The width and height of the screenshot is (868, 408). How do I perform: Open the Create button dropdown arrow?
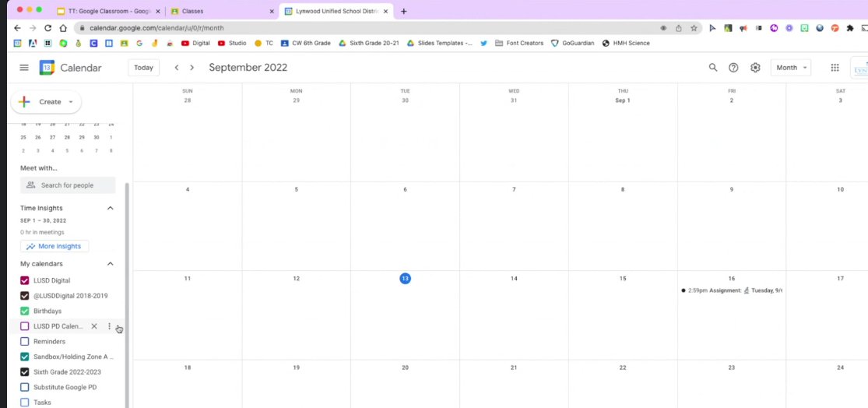70,102
